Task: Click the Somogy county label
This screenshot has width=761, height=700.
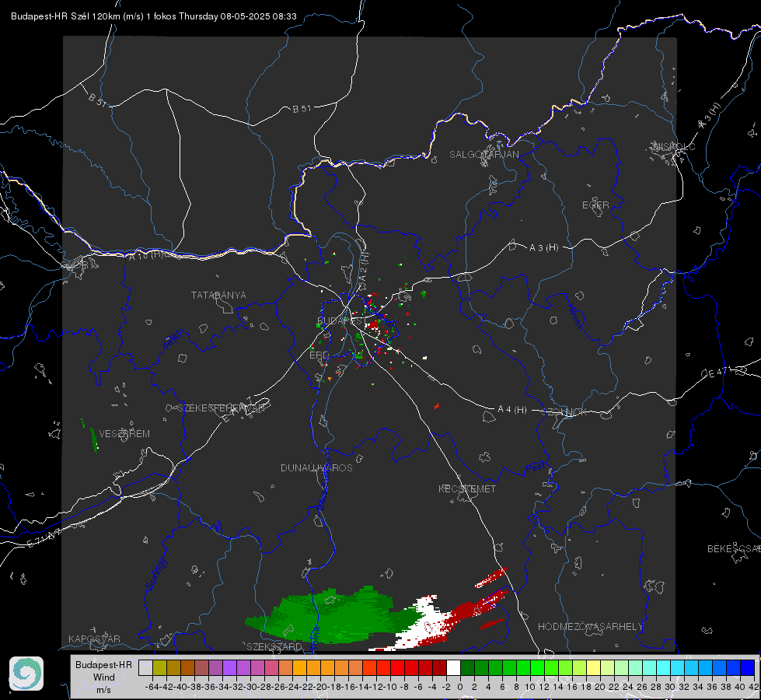Action: [x=155, y=573]
